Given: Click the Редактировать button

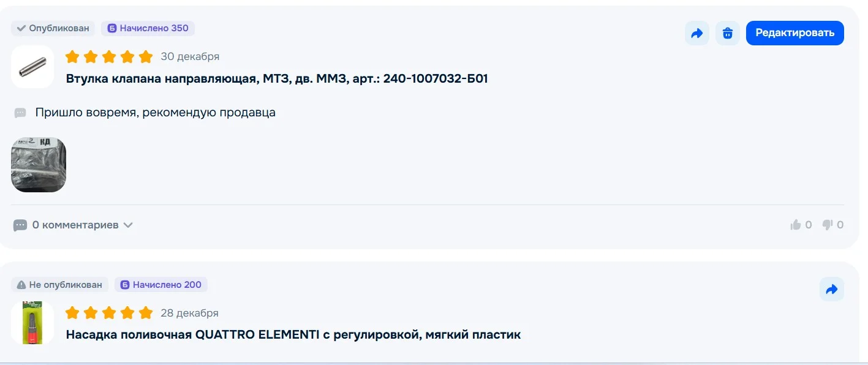Looking at the screenshot, I should pyautogui.click(x=794, y=33).
